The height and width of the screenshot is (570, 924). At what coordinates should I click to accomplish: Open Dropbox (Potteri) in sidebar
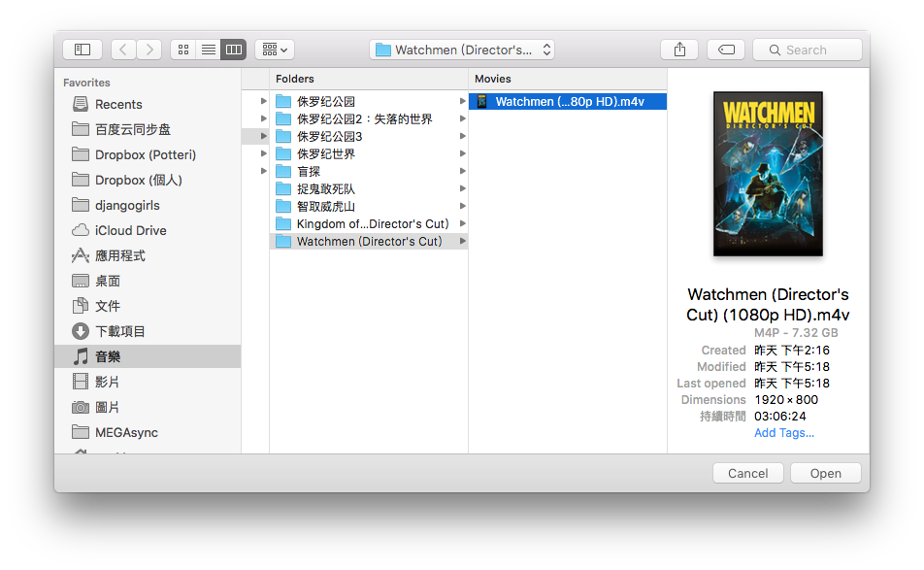[x=148, y=155]
